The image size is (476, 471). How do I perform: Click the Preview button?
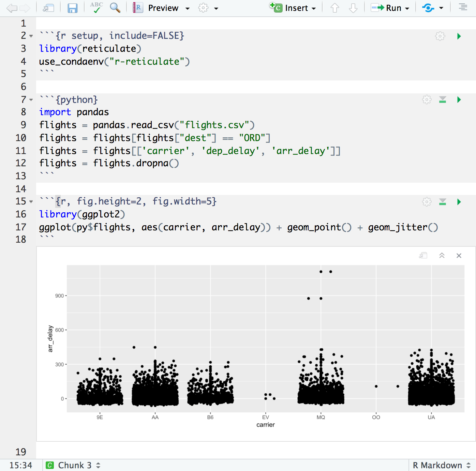coord(163,8)
